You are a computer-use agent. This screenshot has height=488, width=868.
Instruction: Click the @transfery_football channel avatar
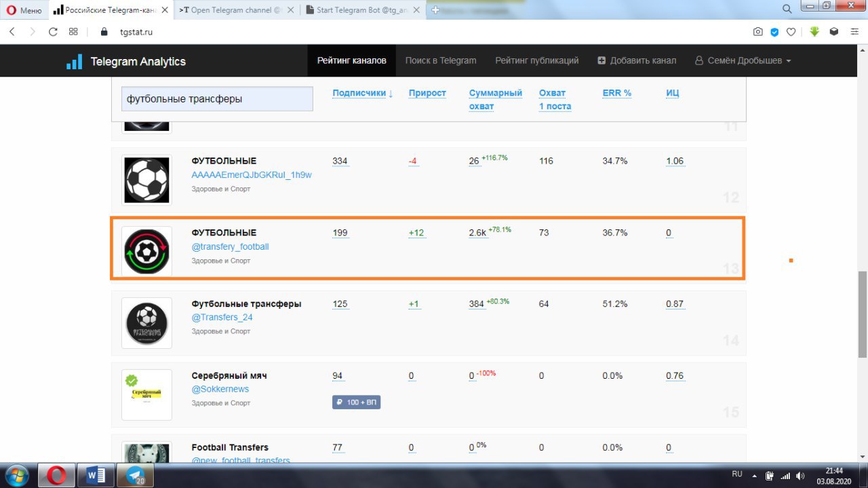146,251
